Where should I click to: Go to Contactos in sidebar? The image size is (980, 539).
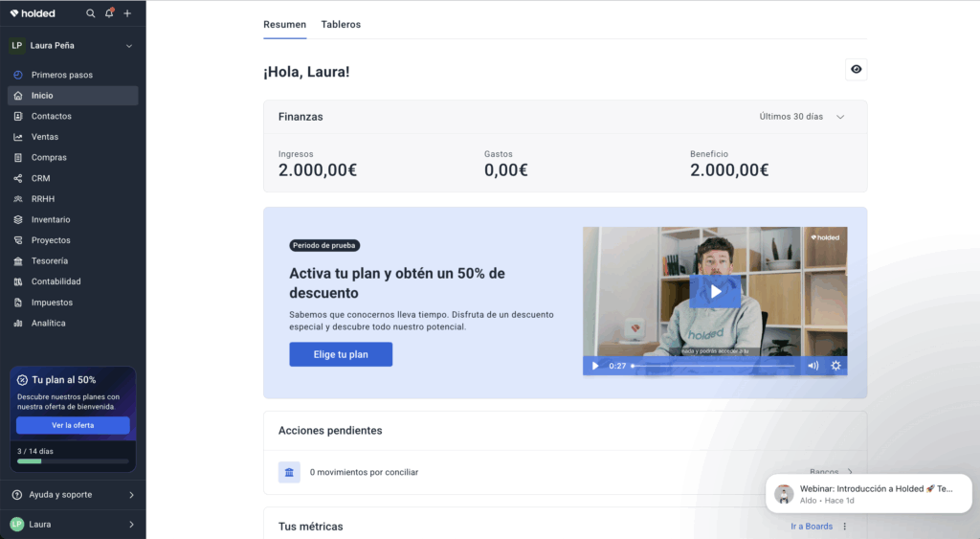point(73,116)
